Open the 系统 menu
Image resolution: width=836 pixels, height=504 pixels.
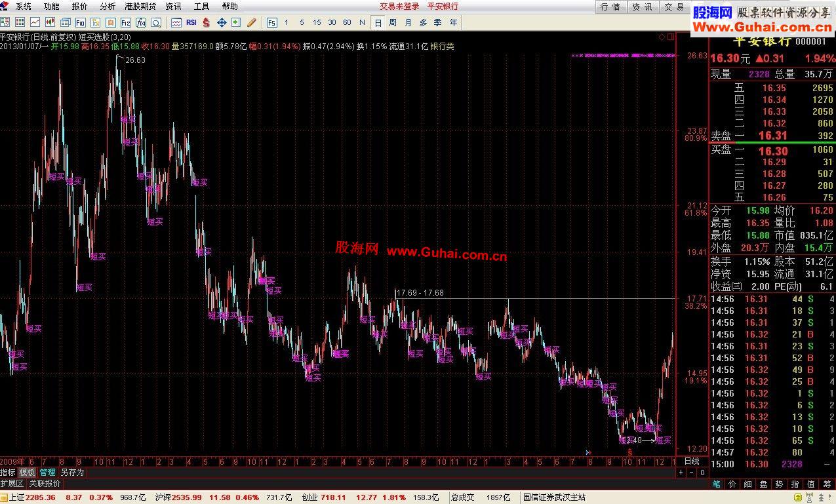pos(23,6)
